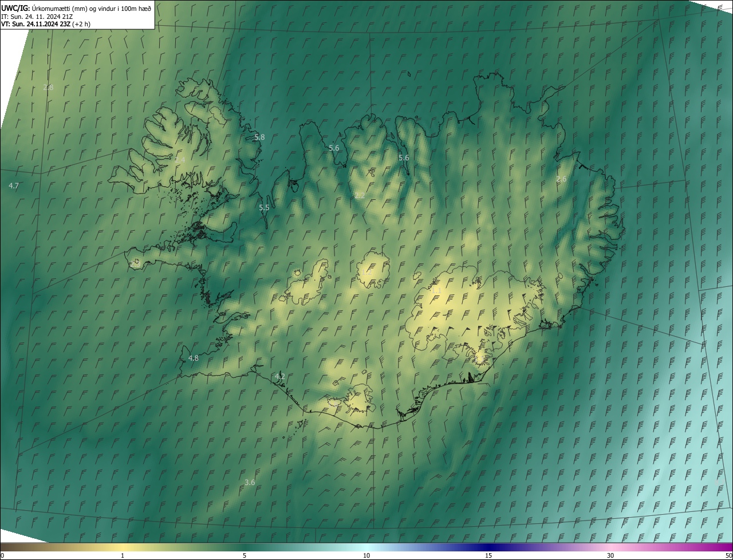Click the 4.2 value label on the south coast
The image size is (733, 560).
[280, 376]
